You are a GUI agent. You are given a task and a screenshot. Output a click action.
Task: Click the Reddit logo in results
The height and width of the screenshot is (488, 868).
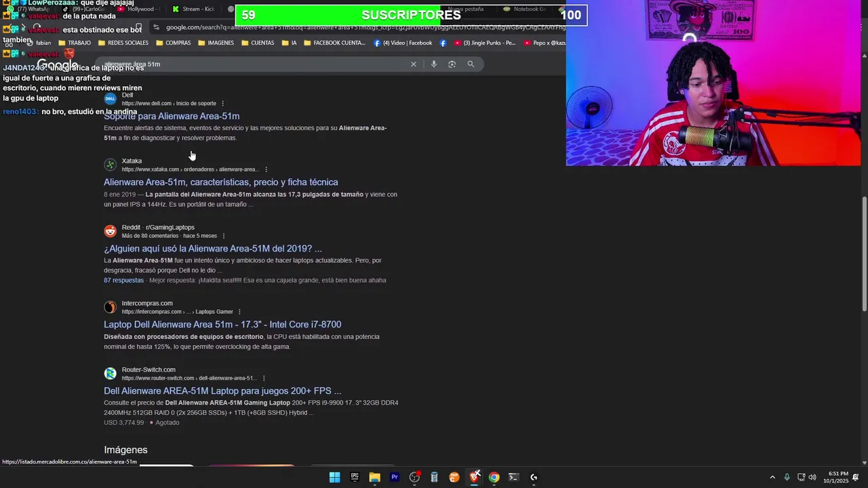(x=110, y=231)
